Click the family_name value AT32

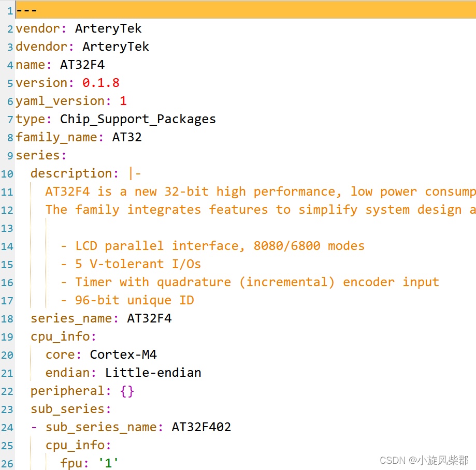pyautogui.click(x=127, y=137)
